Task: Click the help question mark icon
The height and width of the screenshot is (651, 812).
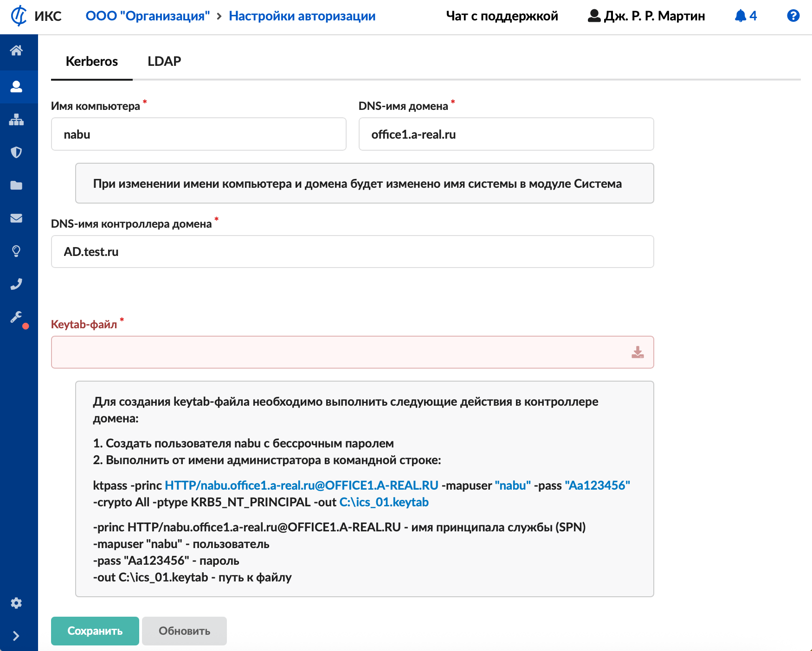Action: (x=793, y=16)
